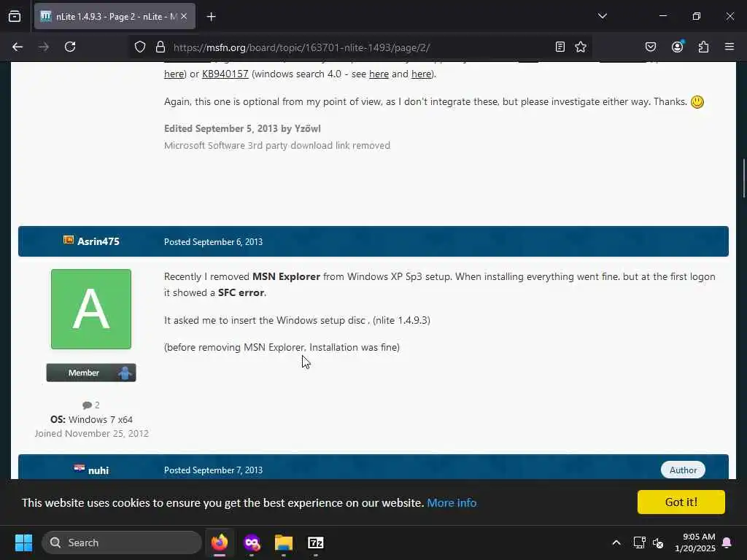The height and width of the screenshot is (560, 747).
Task: Open the Save to Pocket icon
Action: coord(651,47)
